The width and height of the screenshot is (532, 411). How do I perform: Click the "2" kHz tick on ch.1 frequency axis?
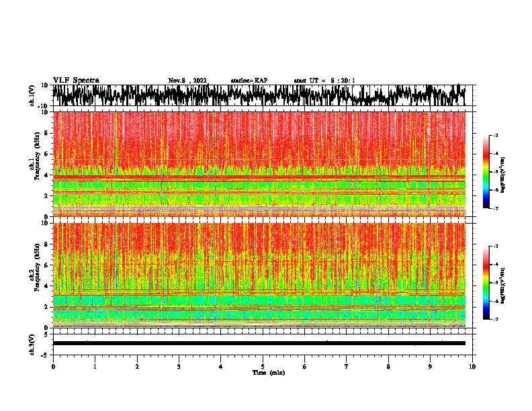point(46,196)
